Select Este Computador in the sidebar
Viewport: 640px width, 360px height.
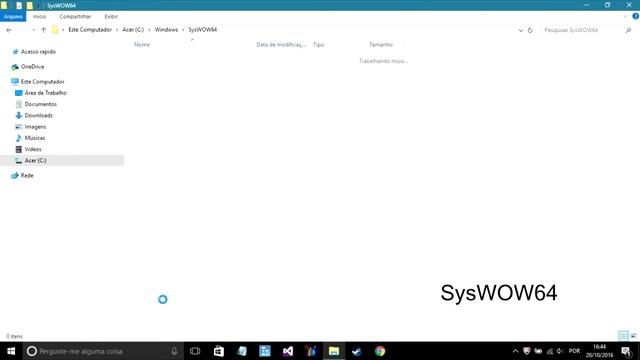[42, 82]
